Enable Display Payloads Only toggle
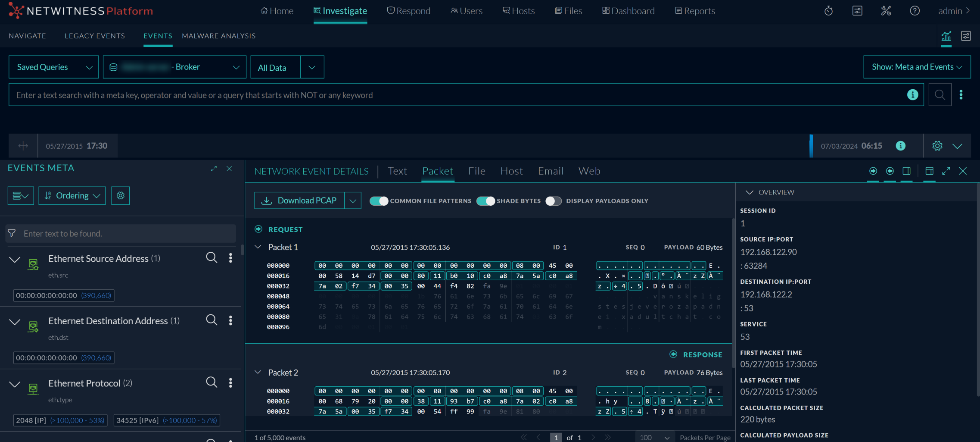Screen dimensions: 980x442 (553, 201)
